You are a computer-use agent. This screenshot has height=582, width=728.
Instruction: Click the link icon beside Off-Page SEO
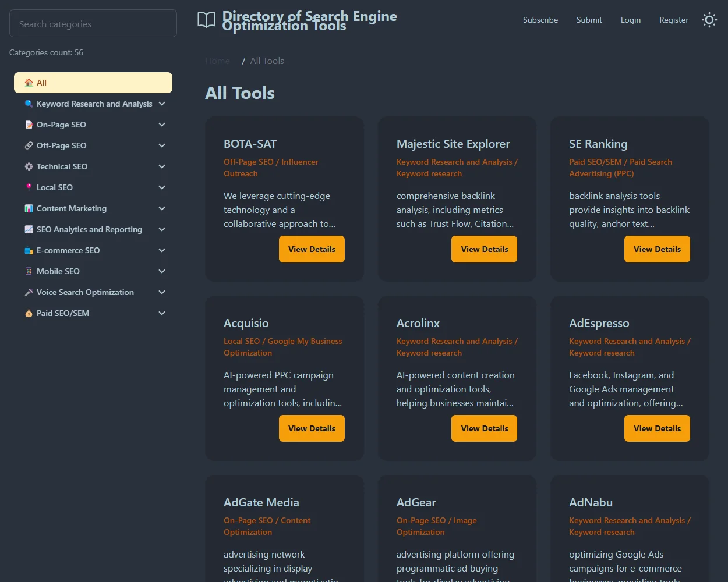pyautogui.click(x=29, y=145)
